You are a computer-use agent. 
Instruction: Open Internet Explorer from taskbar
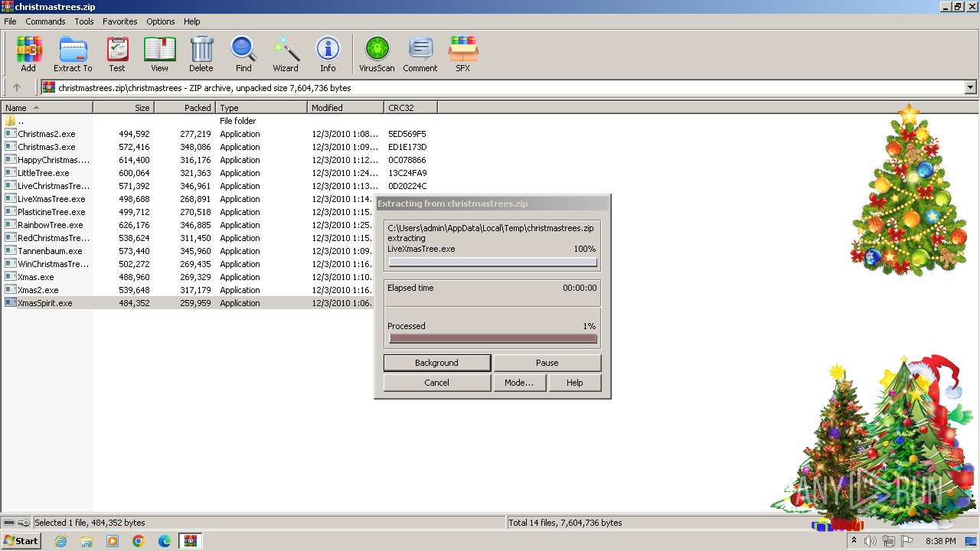pos(60,541)
